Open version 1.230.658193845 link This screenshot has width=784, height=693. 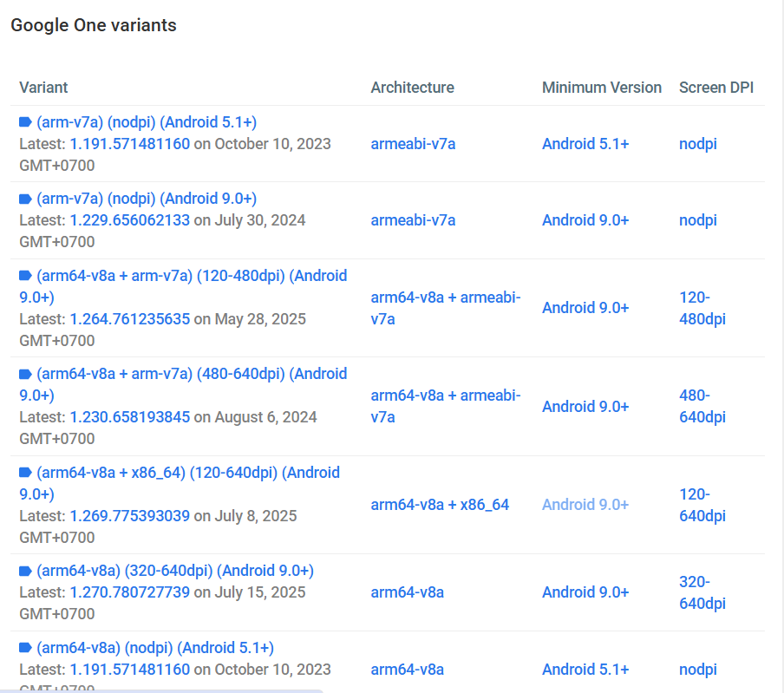point(130,417)
